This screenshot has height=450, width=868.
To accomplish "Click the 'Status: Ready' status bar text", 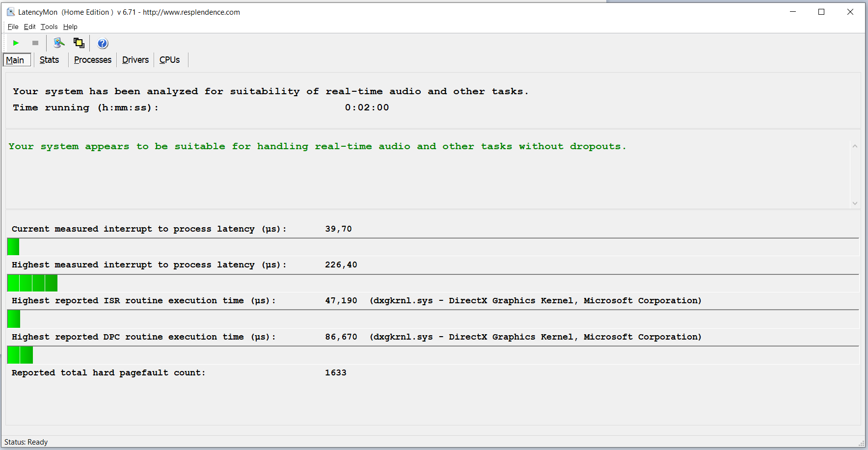I will tap(26, 442).
